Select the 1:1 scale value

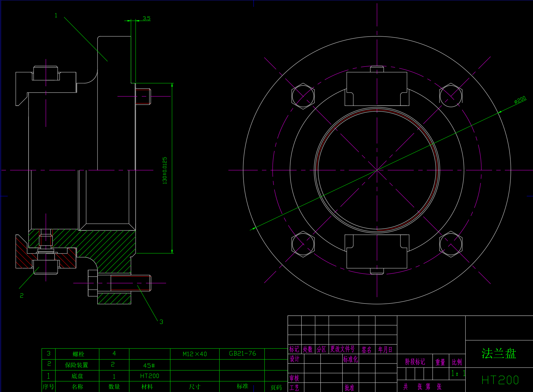coord(458,373)
